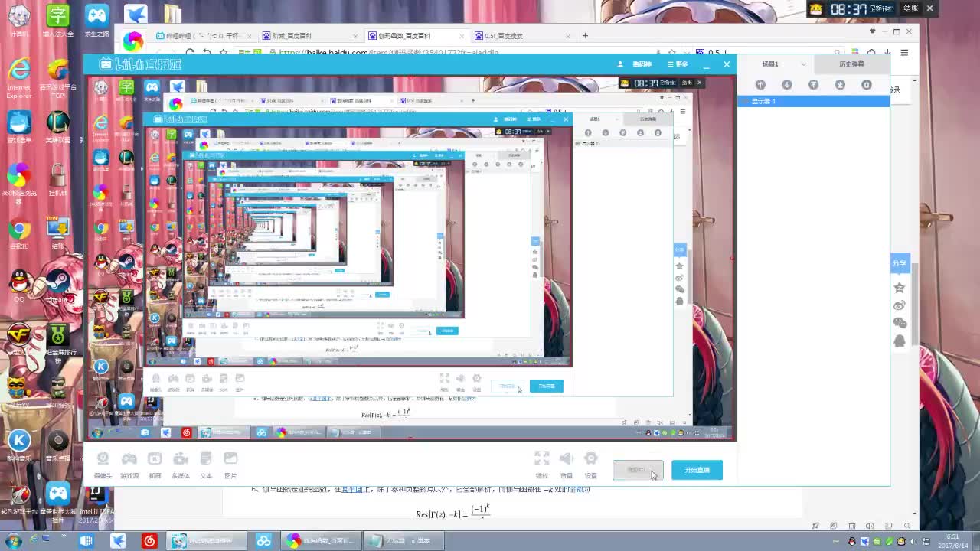980x551 pixels.
Task: Move selected source up one layer
Action: [760, 85]
